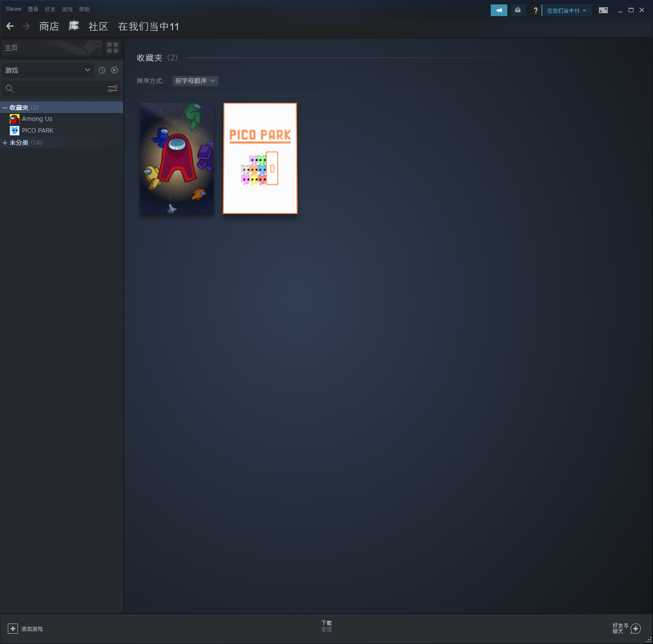Maximize the Steam window
This screenshot has width=653, height=644.
(x=631, y=10)
